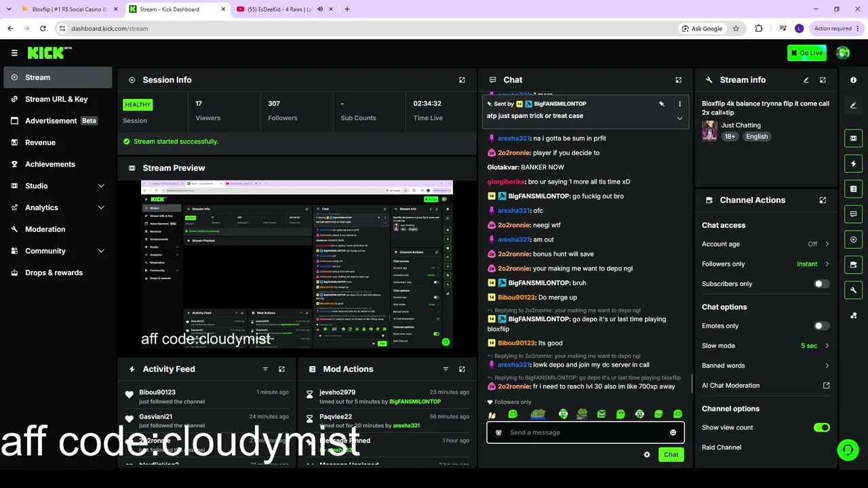The image size is (868, 488).
Task: Disable Show view count switch
Action: click(821, 428)
